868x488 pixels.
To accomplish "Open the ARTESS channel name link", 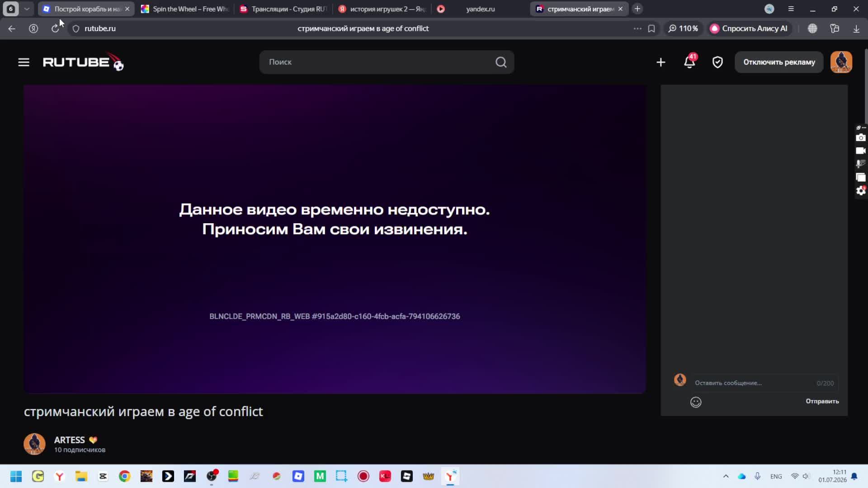I will point(69,440).
